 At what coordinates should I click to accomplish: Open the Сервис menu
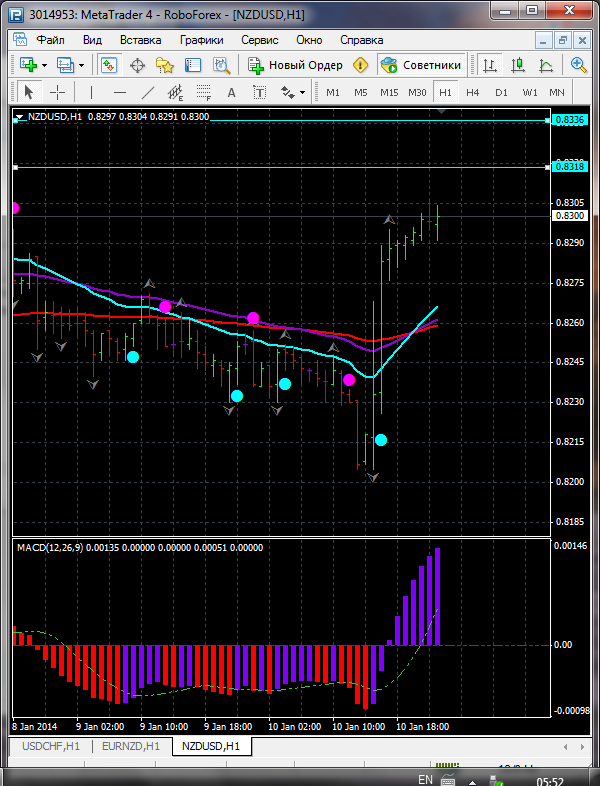(260, 40)
